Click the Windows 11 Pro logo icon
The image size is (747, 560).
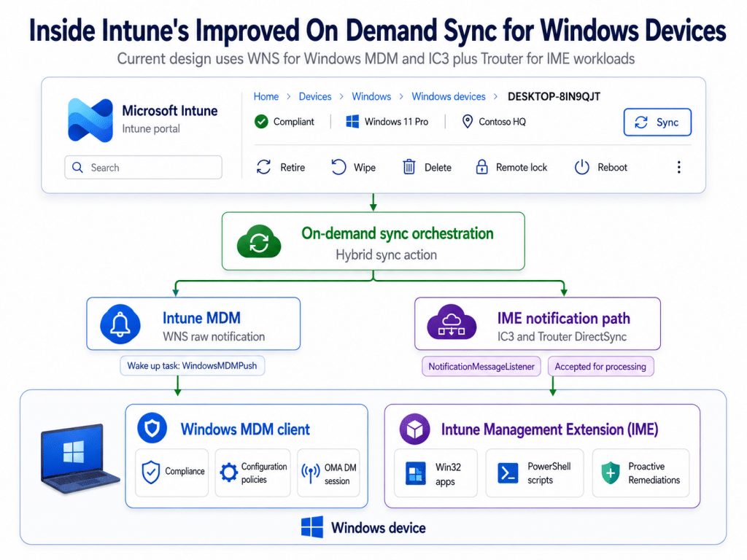[352, 122]
